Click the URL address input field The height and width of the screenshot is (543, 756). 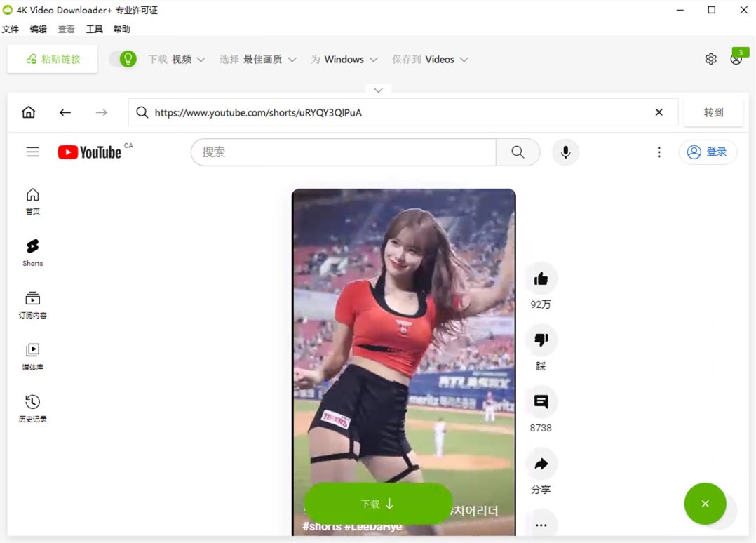tap(400, 112)
